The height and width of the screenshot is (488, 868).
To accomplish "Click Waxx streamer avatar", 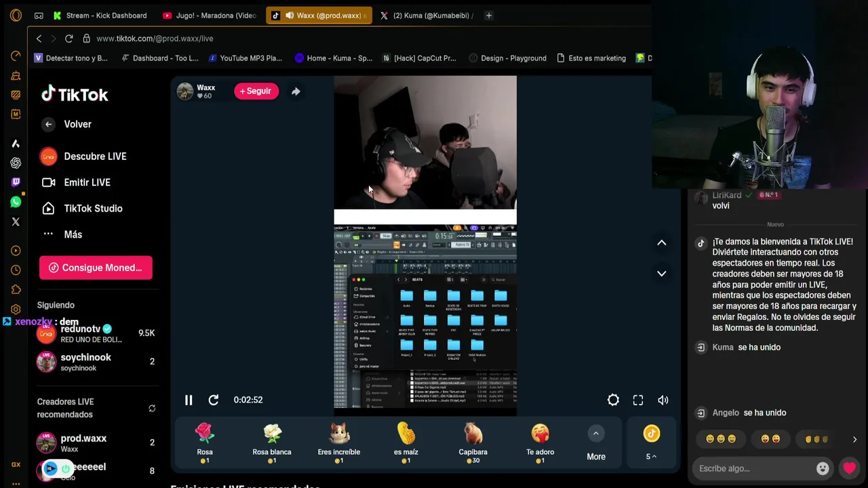I will point(185,91).
